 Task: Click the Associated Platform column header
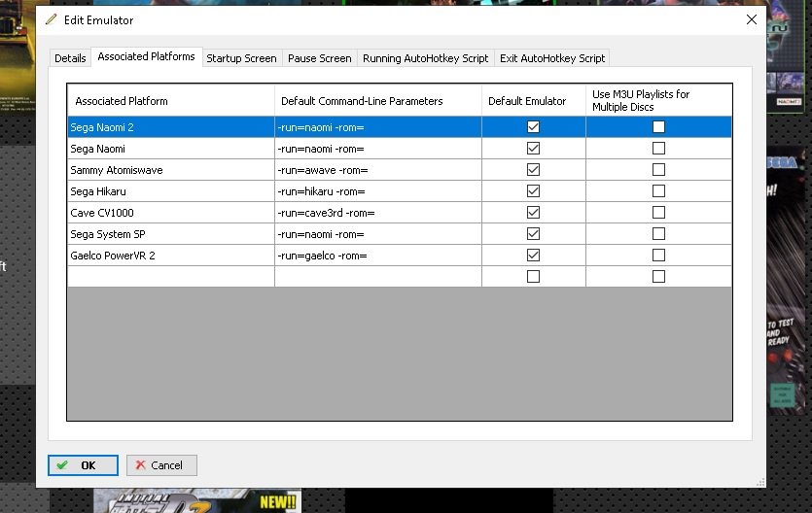coord(171,100)
